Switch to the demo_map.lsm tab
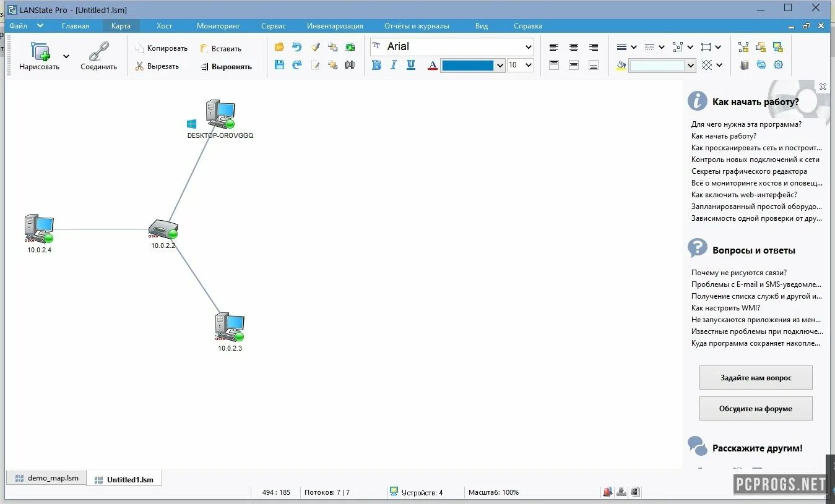 point(47,478)
